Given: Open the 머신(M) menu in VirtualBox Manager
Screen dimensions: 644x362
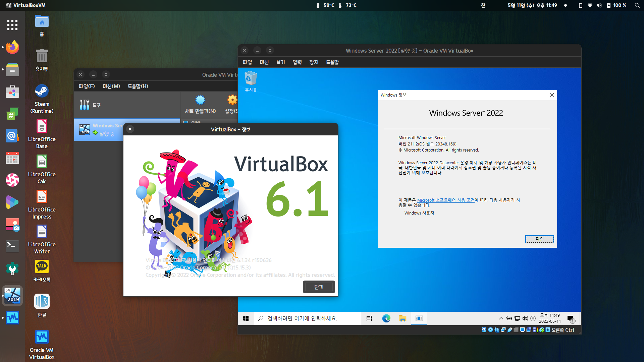Looking at the screenshot, I should coord(111,86).
